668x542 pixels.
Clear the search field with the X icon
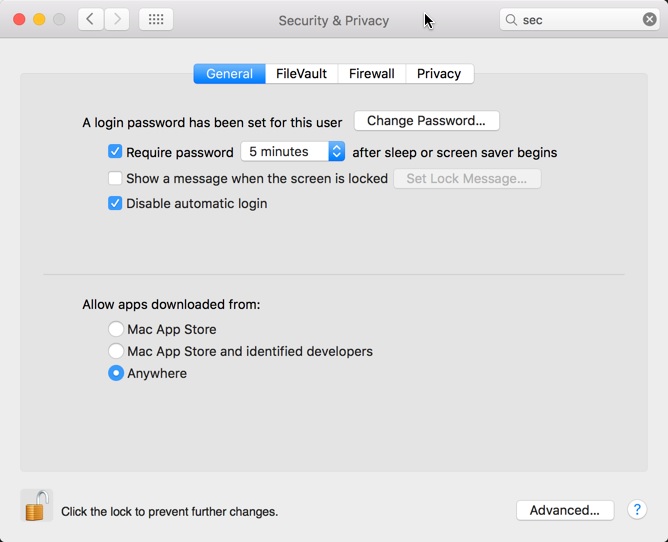point(649,19)
